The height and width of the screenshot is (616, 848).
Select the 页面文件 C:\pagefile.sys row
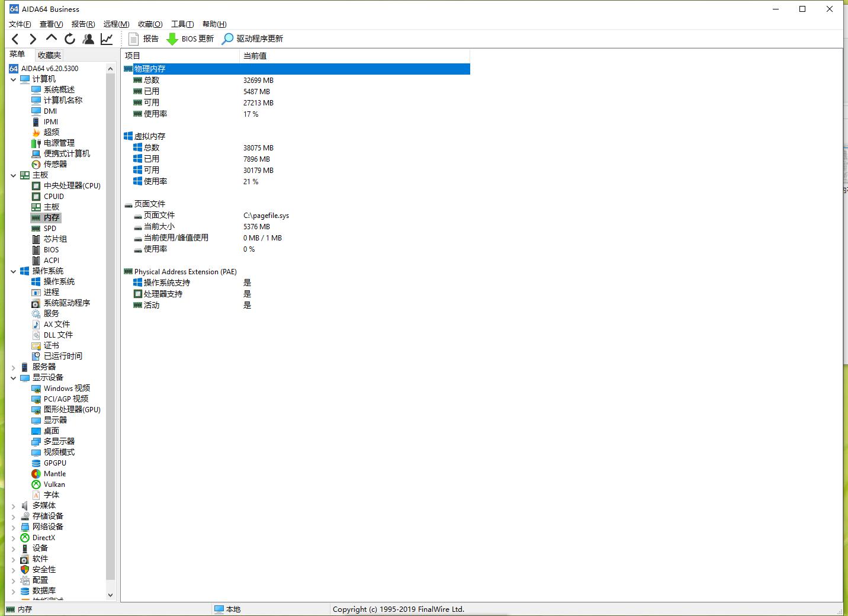coord(296,216)
